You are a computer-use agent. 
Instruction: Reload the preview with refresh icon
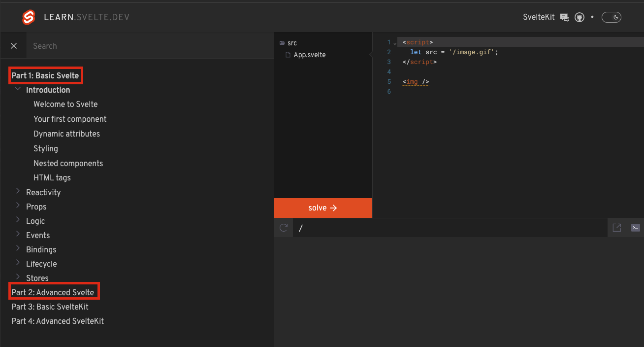click(x=283, y=228)
